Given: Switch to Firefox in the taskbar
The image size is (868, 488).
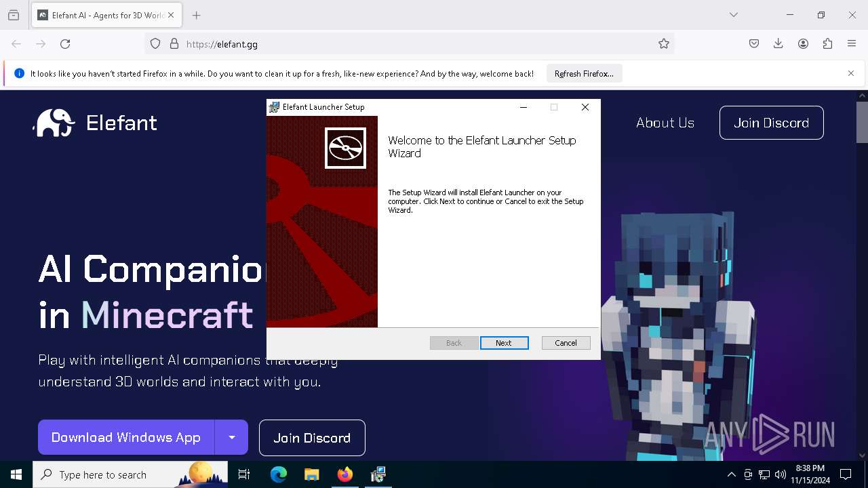Looking at the screenshot, I should 344,474.
